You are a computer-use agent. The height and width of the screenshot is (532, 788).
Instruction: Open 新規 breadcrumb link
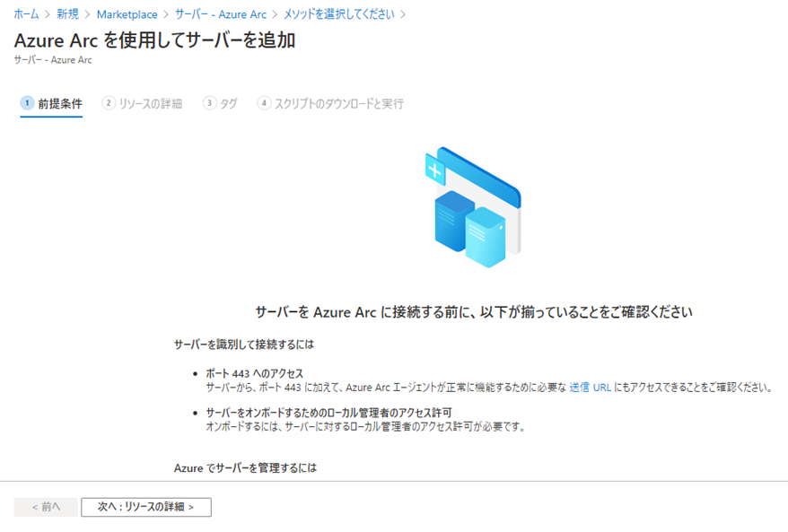tap(68, 14)
